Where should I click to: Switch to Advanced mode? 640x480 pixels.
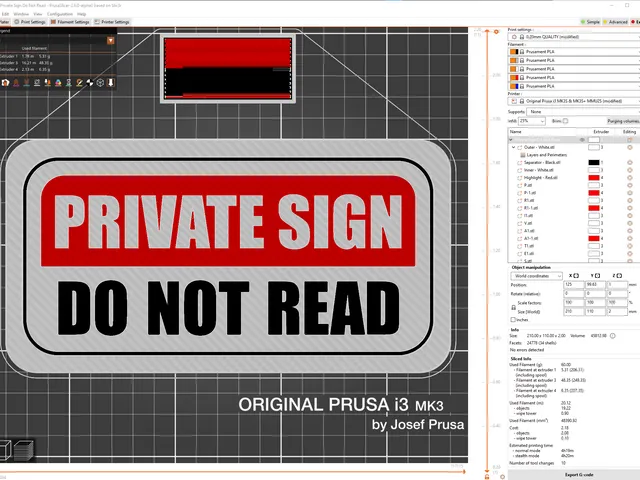615,22
